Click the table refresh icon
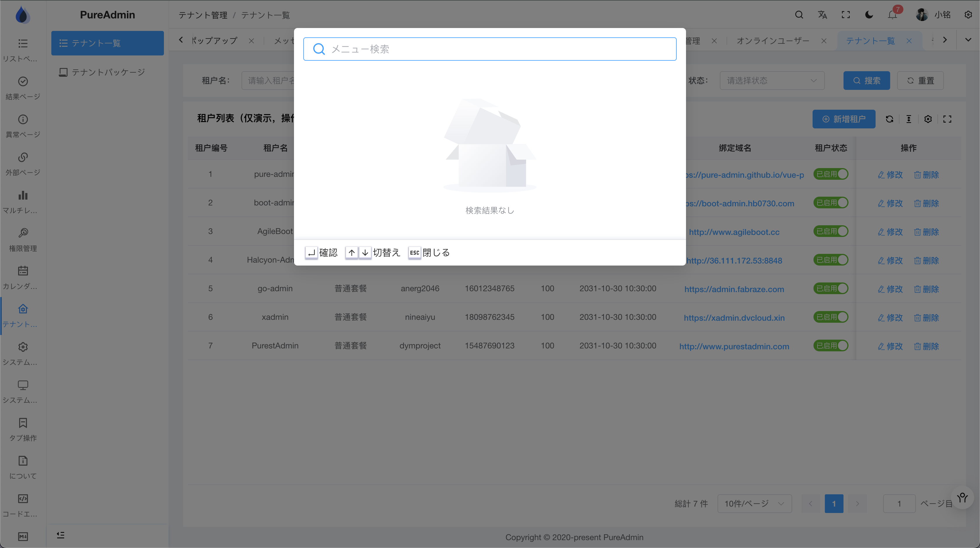Image resolution: width=980 pixels, height=548 pixels. click(x=889, y=119)
